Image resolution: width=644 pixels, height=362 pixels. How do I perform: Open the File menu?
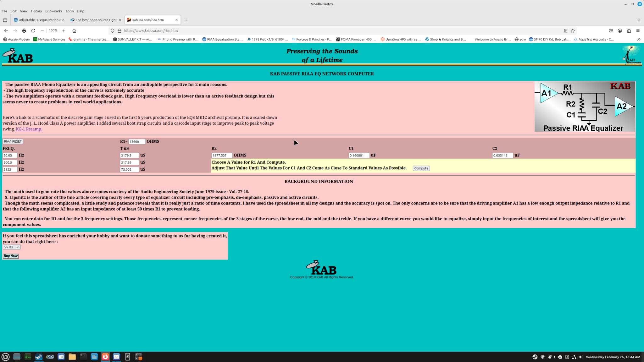pos(4,11)
